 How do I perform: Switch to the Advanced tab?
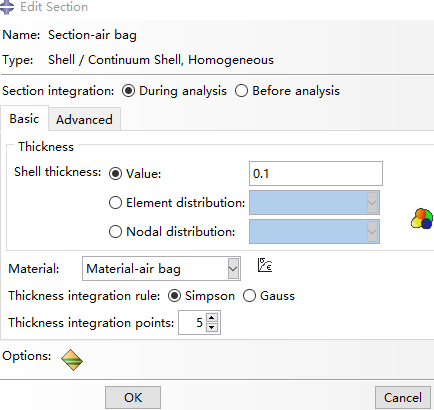pos(84,119)
